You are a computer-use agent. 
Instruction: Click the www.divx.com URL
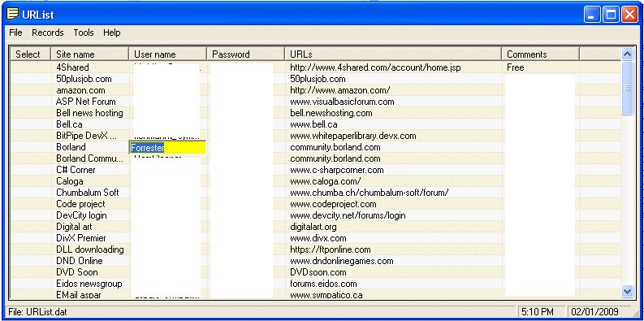coord(318,238)
